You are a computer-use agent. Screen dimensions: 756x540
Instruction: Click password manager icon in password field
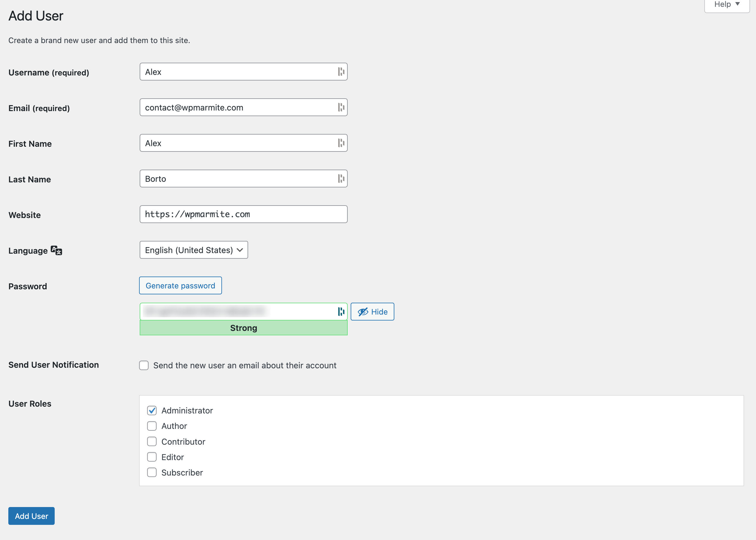[x=341, y=312]
